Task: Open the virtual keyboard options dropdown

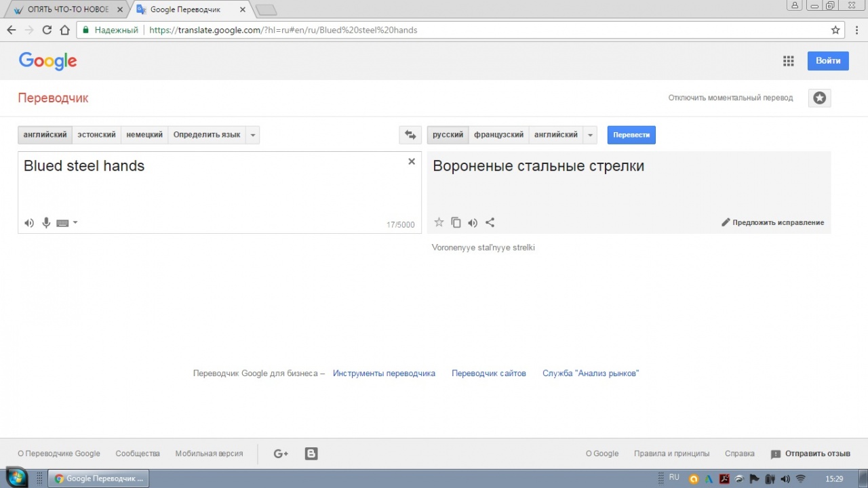Action: pos(75,223)
